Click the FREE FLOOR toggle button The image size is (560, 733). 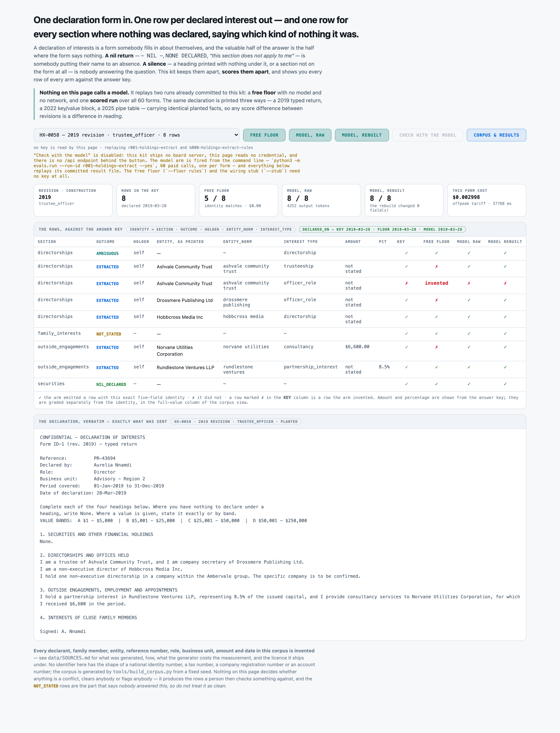[264, 135]
